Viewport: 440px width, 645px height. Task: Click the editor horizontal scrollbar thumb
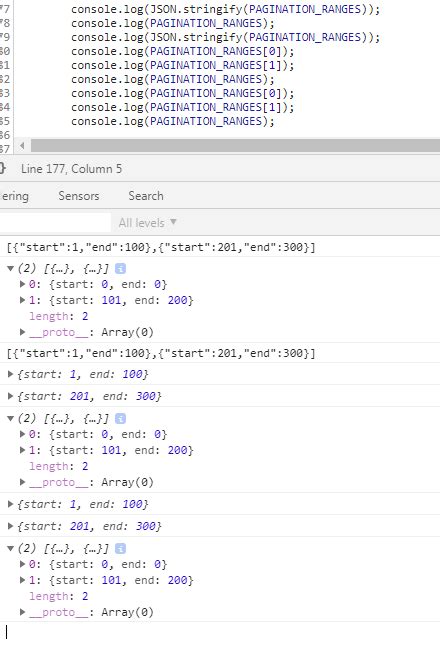[x=235, y=145]
